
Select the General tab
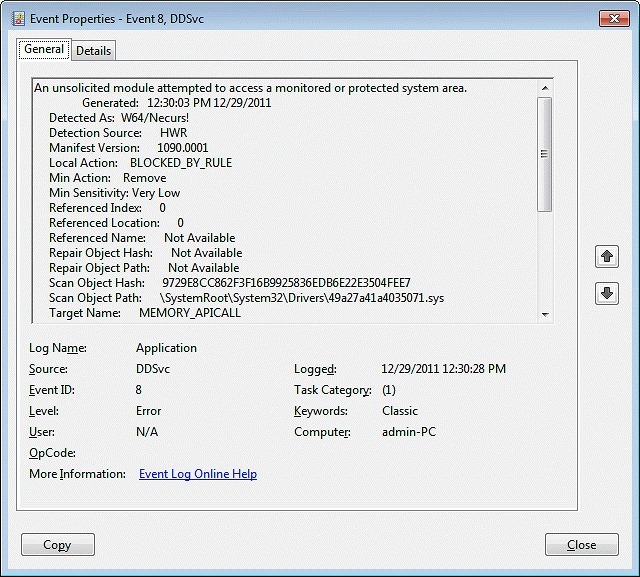tap(44, 49)
